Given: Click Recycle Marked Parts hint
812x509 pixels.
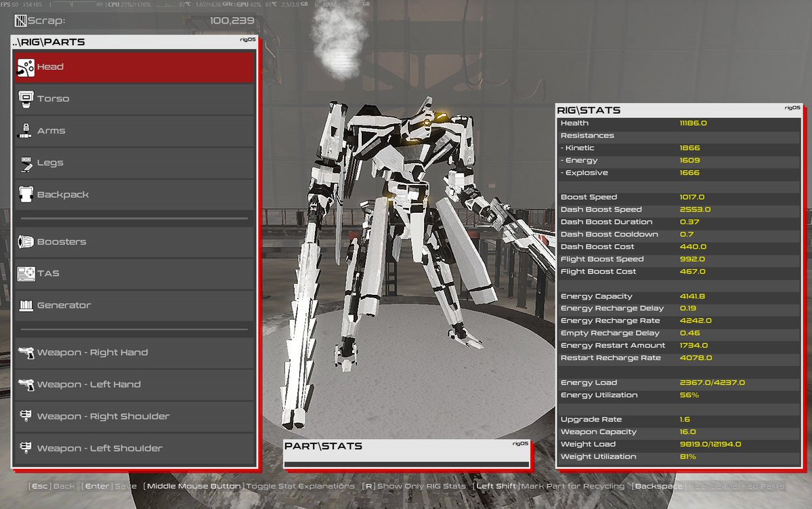Looking at the screenshot, I should (x=708, y=486).
